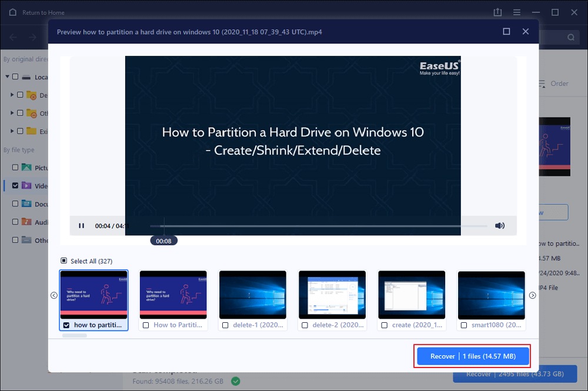Mute the video with the speaker icon
Viewport: 588px width, 391px height.
(x=500, y=226)
